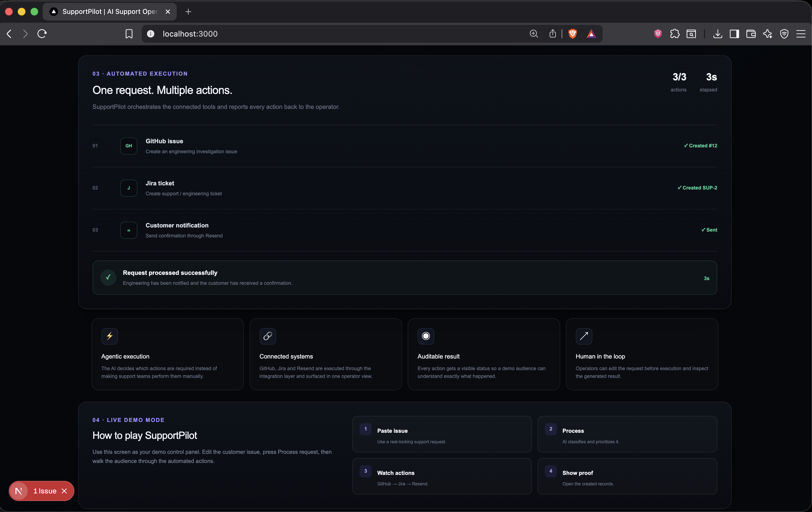Click the J icon for Jira ticket
812x512 pixels.
click(129, 188)
